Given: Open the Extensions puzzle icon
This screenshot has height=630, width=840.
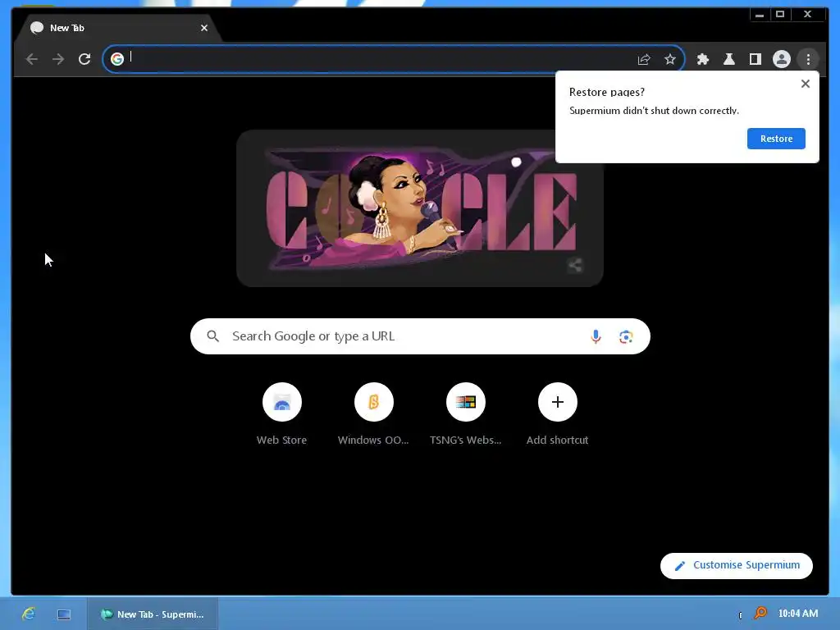Looking at the screenshot, I should 703,59.
